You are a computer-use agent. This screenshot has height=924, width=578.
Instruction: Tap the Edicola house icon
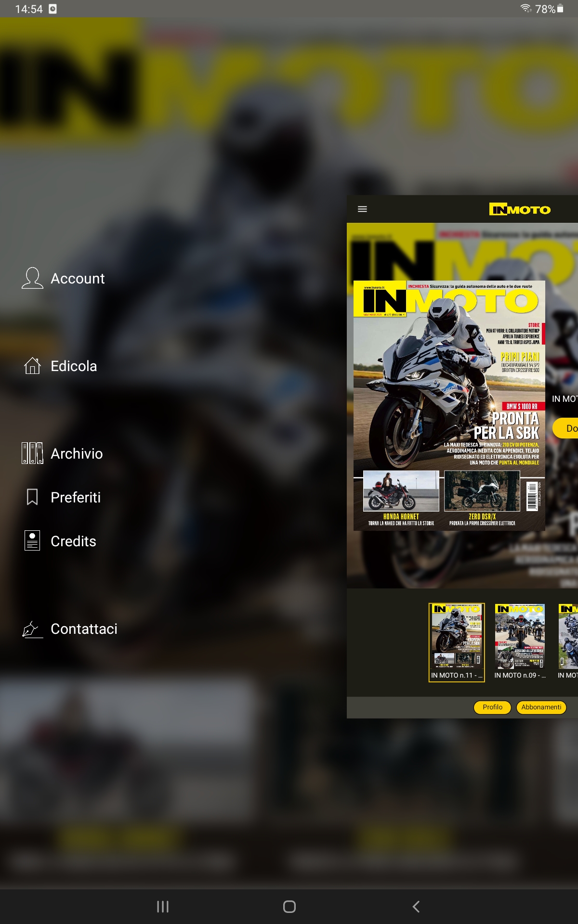[x=32, y=366]
